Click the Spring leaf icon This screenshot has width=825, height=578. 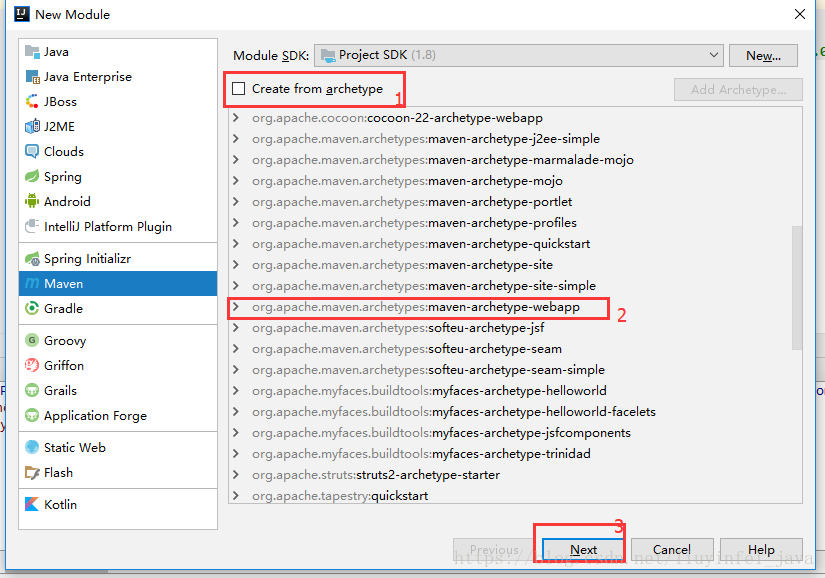click(x=32, y=176)
